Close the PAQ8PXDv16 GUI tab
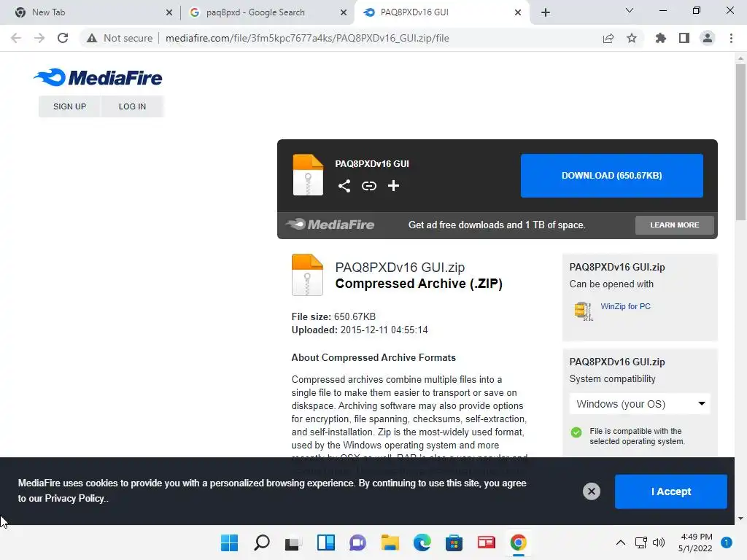This screenshot has width=747, height=560. [x=518, y=12]
